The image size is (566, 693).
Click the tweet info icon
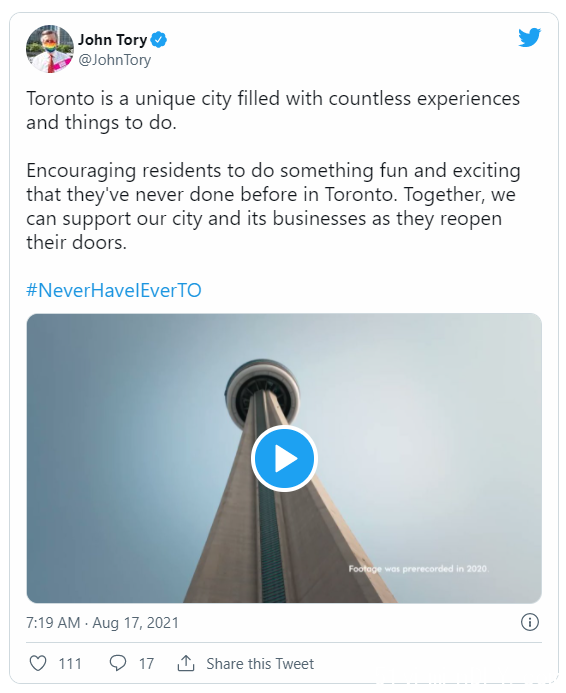[x=530, y=622]
